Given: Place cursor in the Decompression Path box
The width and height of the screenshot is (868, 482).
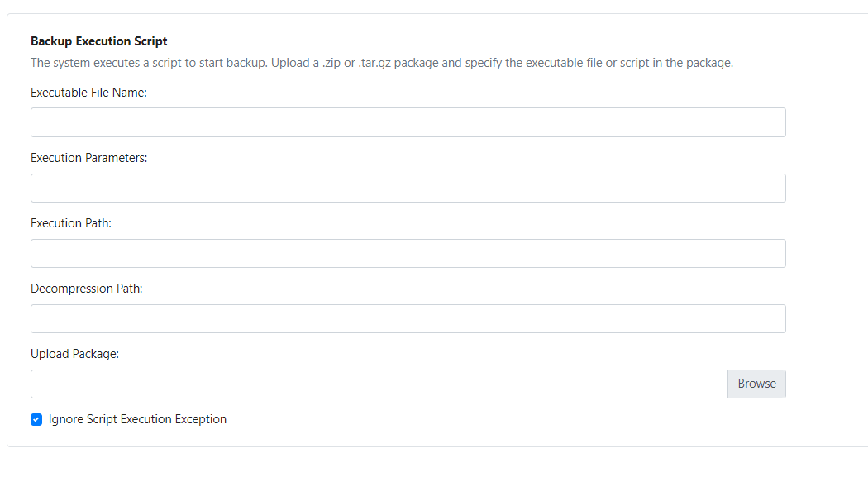Looking at the screenshot, I should pyautogui.click(x=408, y=318).
